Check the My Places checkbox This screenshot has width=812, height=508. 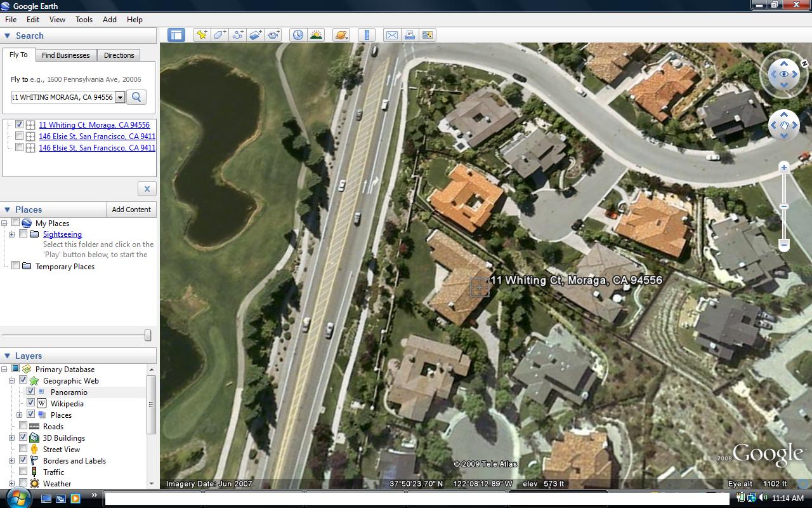click(16, 223)
